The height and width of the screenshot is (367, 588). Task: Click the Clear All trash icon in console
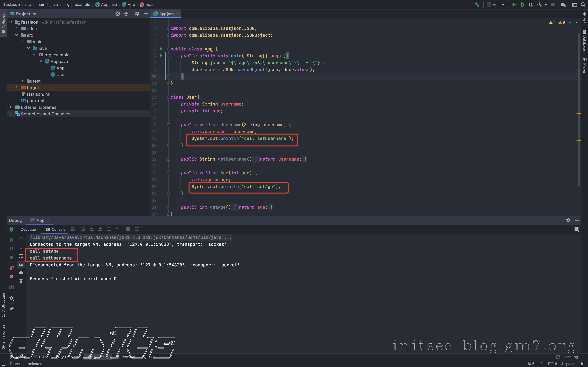[21, 281]
